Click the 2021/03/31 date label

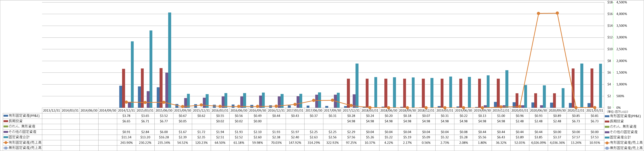pos(595,111)
